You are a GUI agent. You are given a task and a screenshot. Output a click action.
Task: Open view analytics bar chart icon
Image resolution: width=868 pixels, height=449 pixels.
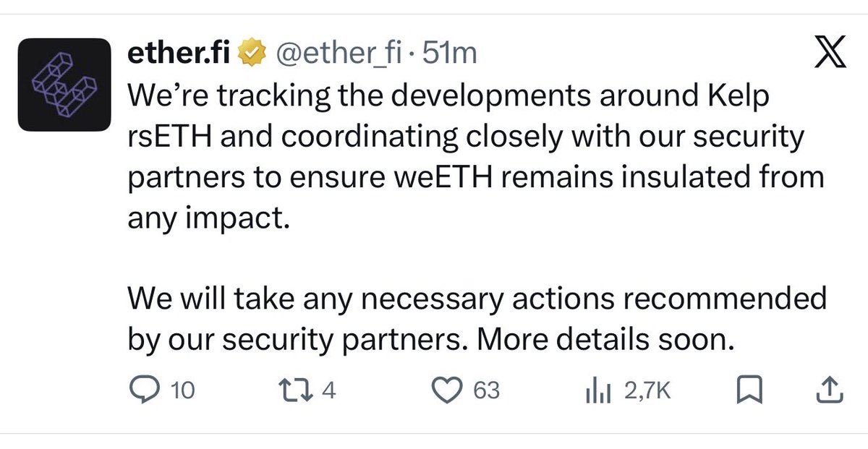click(x=597, y=391)
